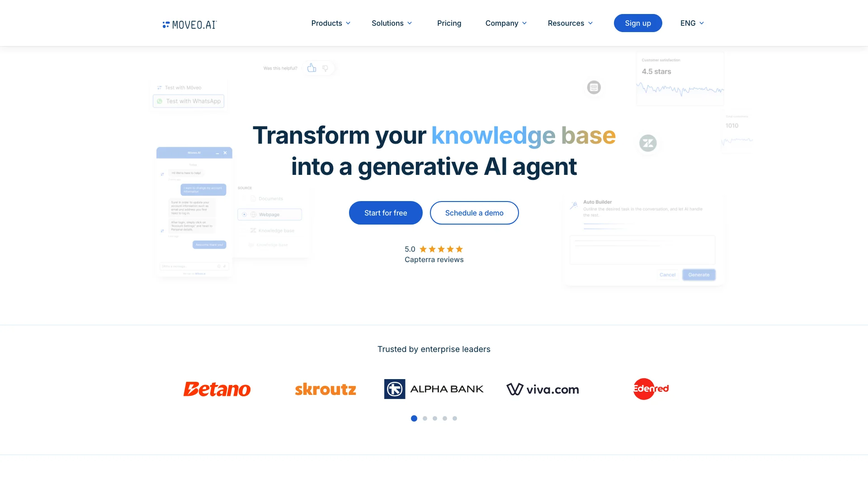Click the Sign up button
868x488 pixels.
tap(638, 23)
